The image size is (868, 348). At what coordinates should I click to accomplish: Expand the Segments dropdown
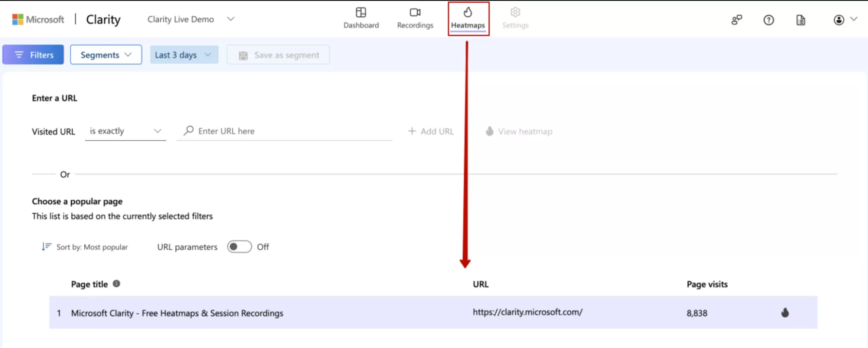(x=106, y=55)
